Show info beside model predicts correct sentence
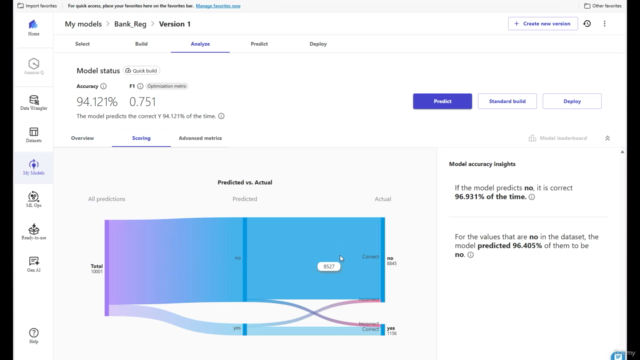This screenshot has height=360, width=640. click(221, 116)
